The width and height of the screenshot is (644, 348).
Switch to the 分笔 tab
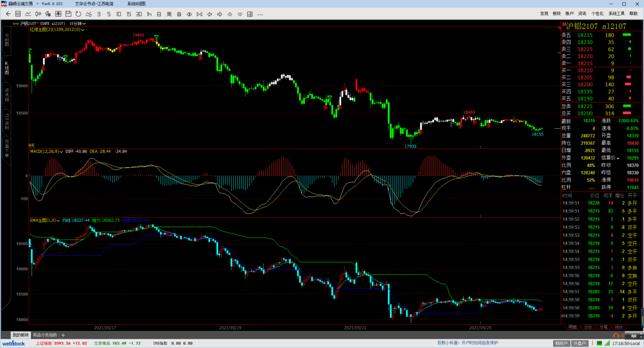click(x=603, y=327)
